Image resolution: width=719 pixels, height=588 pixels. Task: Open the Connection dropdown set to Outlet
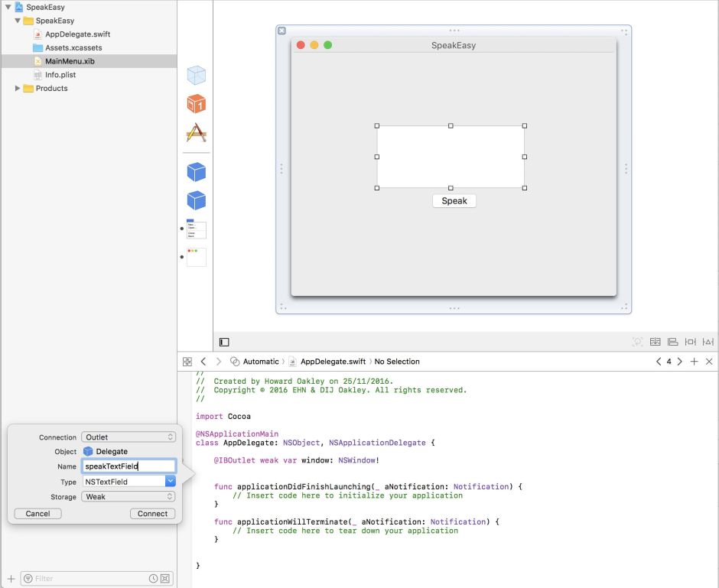(x=128, y=437)
